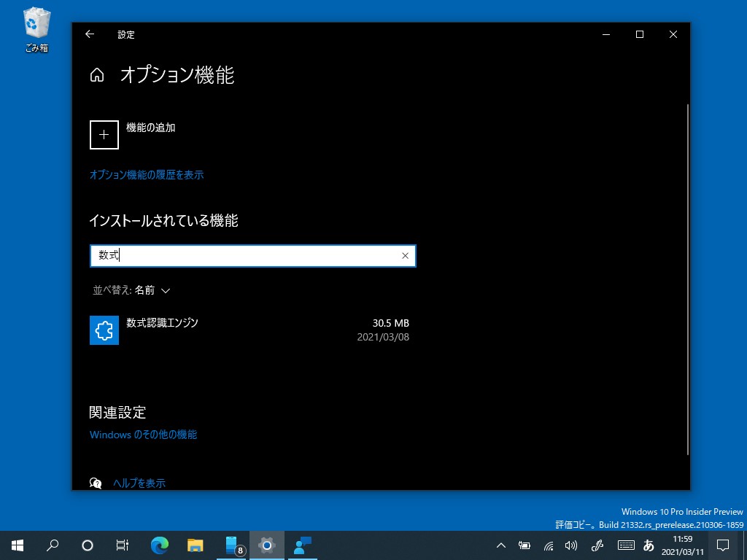Click the back arrow in Settings
Screen dimensions: 747x560
tap(90, 34)
